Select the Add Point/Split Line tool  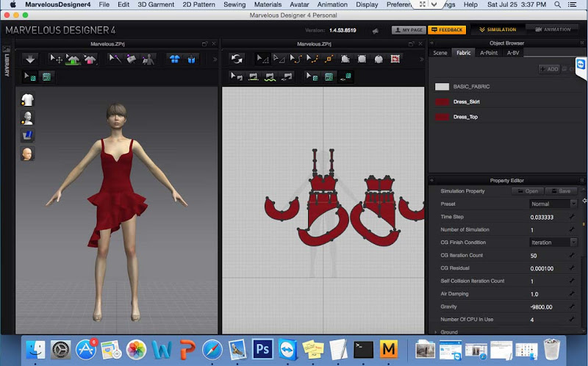pyautogui.click(x=329, y=59)
